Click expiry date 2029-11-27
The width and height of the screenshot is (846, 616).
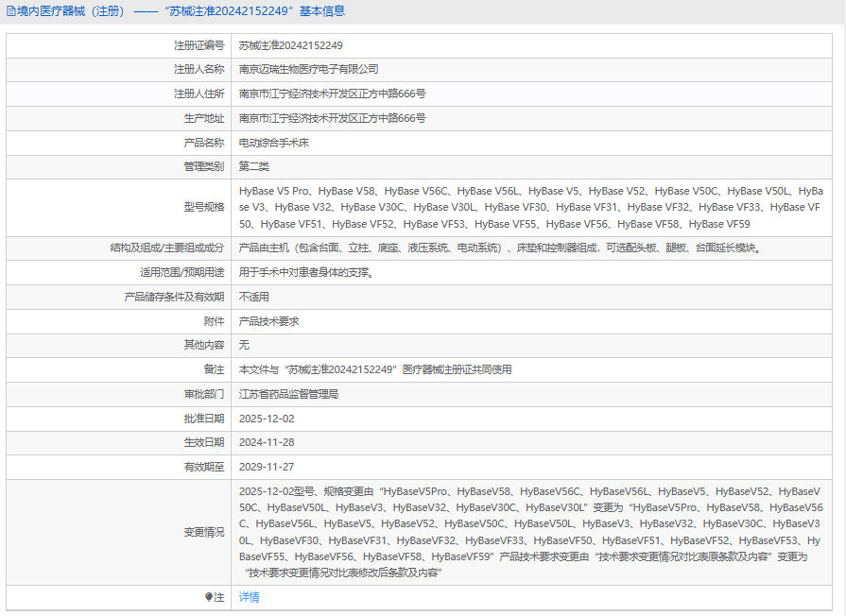click(267, 467)
